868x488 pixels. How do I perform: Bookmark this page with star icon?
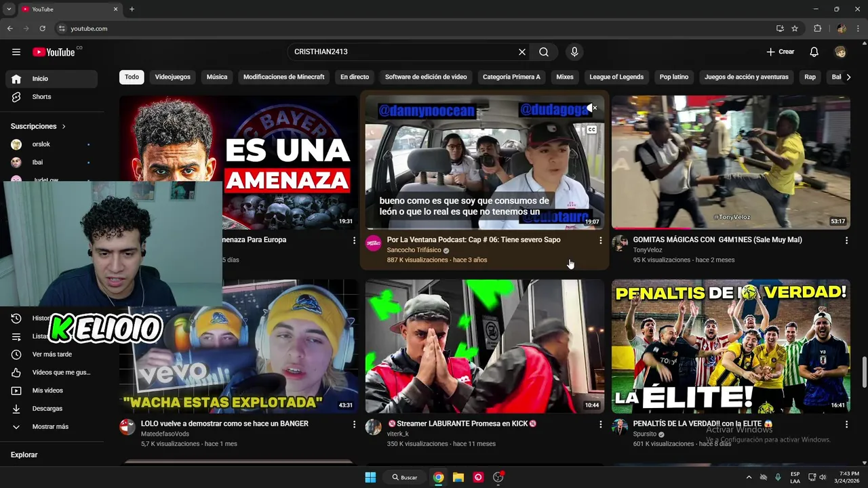coord(795,28)
